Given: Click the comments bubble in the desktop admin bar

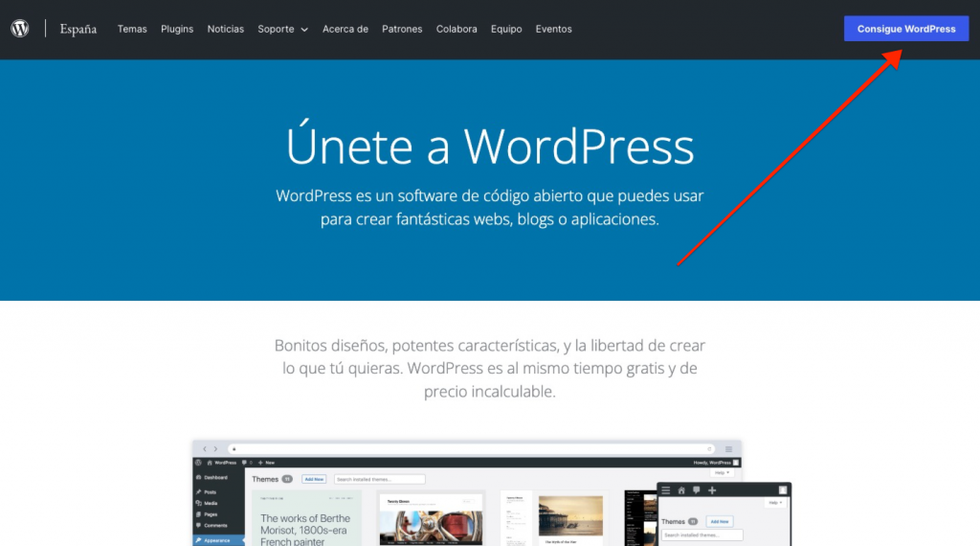Looking at the screenshot, I should (x=246, y=463).
